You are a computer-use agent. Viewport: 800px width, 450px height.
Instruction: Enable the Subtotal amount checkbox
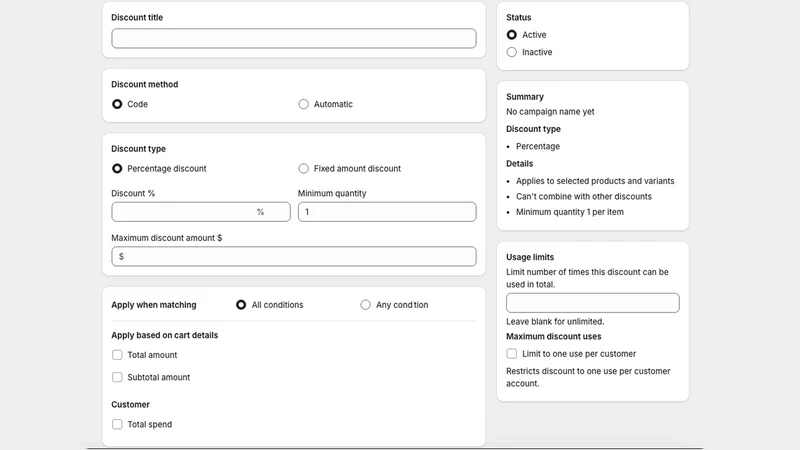tap(117, 377)
